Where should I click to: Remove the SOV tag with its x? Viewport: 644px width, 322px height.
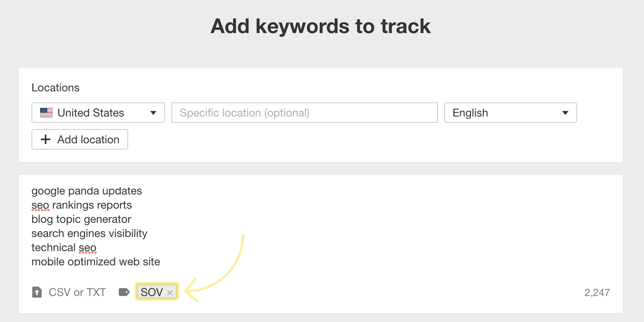170,293
